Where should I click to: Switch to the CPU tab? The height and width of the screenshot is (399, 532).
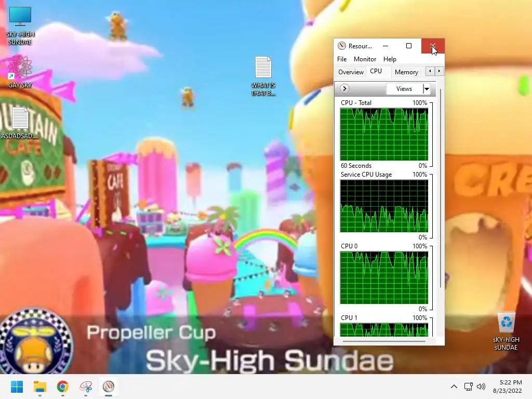376,71
